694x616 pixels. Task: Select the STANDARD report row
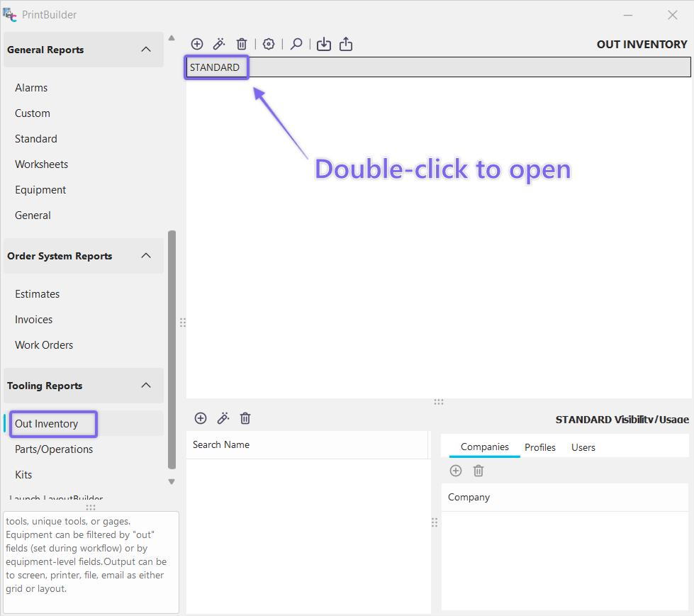pyautogui.click(x=215, y=67)
